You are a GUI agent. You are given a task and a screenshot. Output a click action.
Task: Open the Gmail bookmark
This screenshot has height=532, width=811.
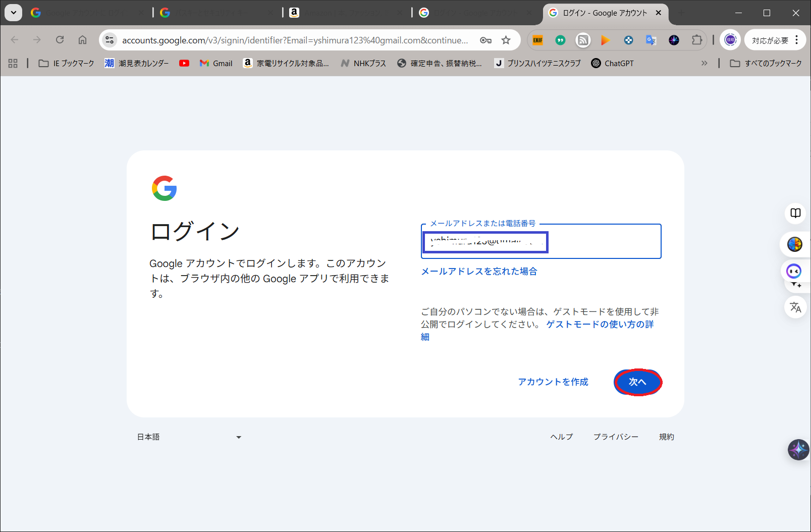click(216, 63)
